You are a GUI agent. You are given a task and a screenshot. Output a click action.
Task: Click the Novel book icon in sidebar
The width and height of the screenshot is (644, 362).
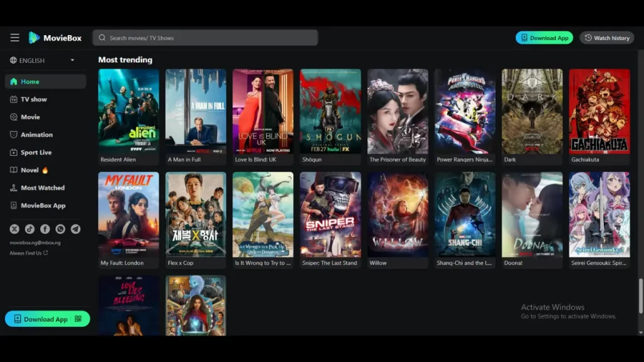point(14,170)
